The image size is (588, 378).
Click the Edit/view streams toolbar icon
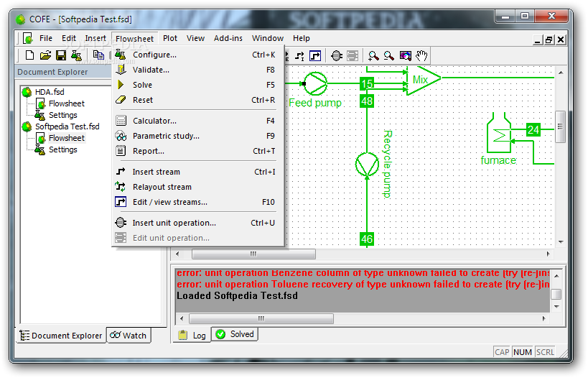315,56
